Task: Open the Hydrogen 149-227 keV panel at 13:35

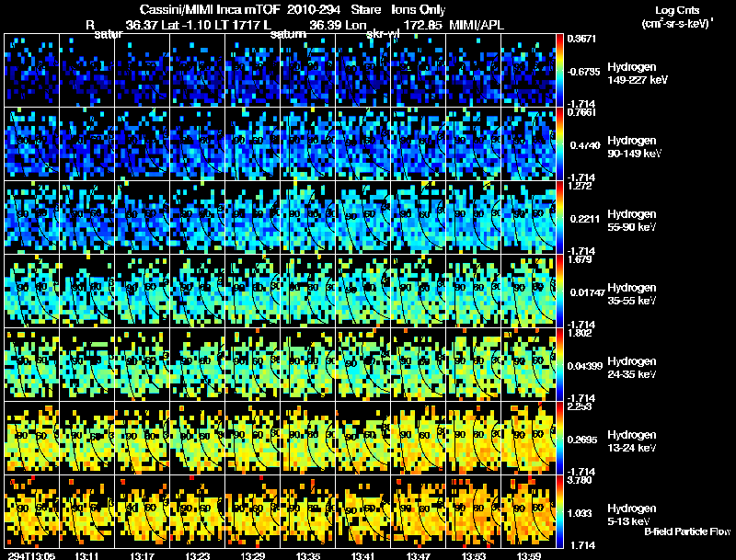Action: click(308, 71)
